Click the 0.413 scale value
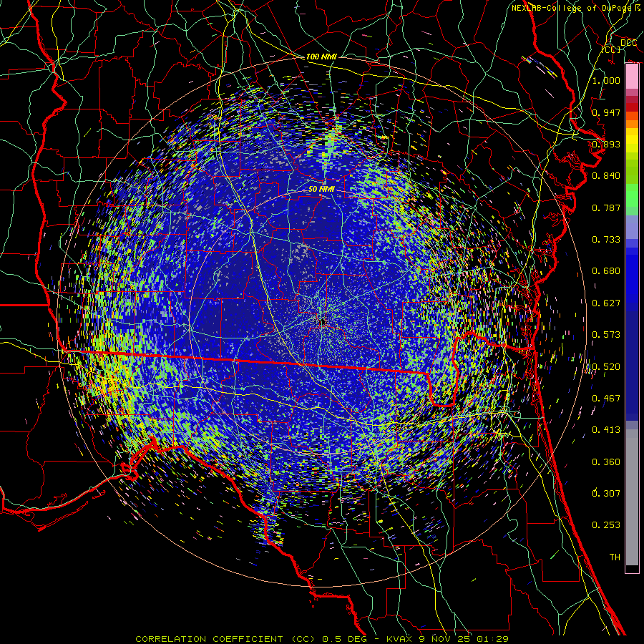This screenshot has height=644, width=644. [606, 430]
